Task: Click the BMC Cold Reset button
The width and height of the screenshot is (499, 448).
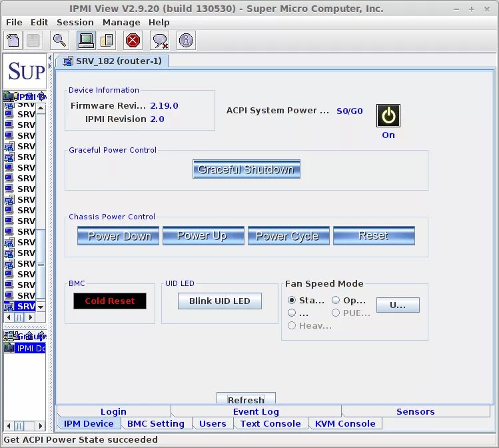Action: 110,301
